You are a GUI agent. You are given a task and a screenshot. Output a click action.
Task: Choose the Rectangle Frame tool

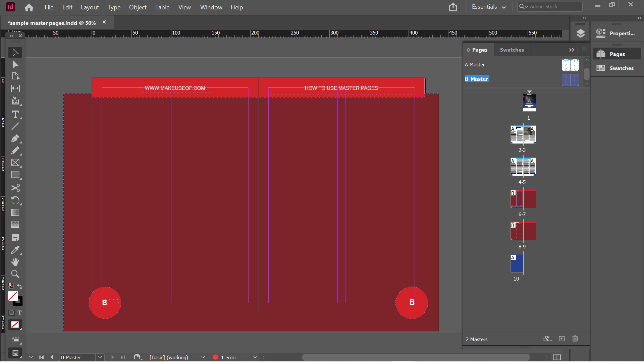(15, 163)
